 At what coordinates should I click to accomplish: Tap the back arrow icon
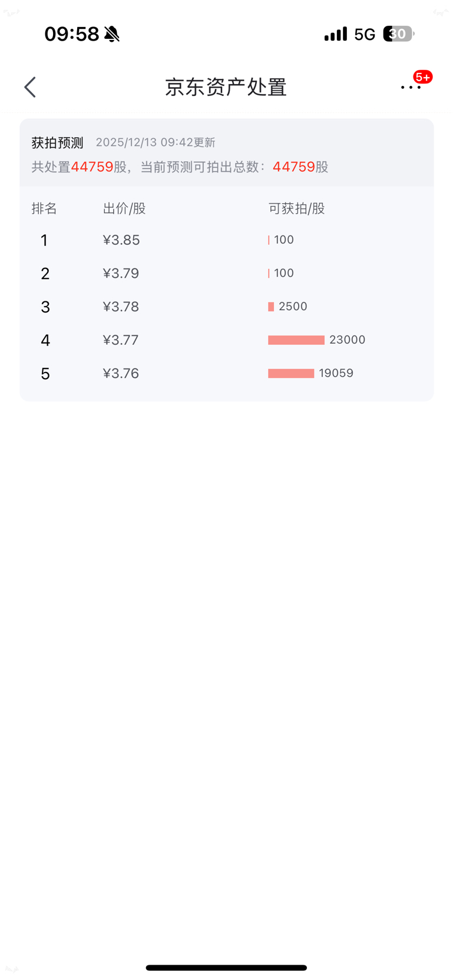(x=30, y=87)
